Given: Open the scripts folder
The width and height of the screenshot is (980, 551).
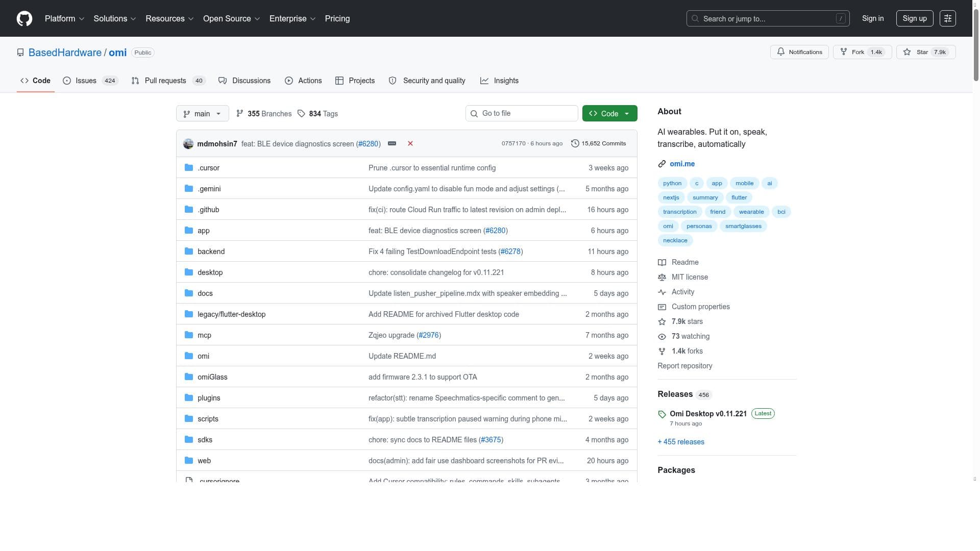Looking at the screenshot, I should tap(208, 419).
